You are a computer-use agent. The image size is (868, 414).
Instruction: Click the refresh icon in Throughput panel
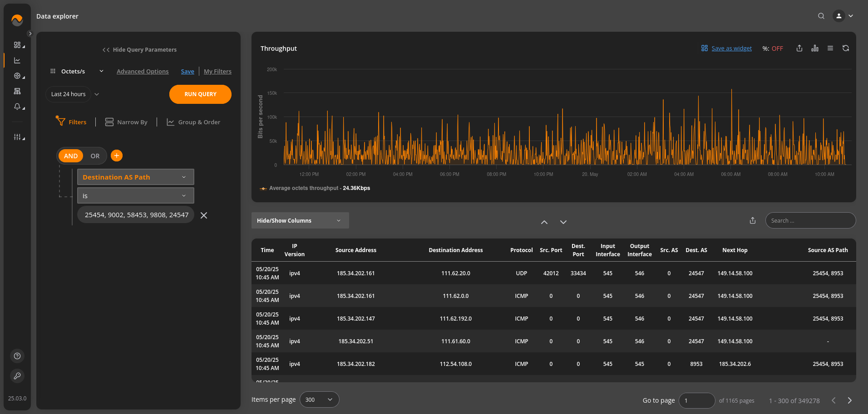point(845,49)
